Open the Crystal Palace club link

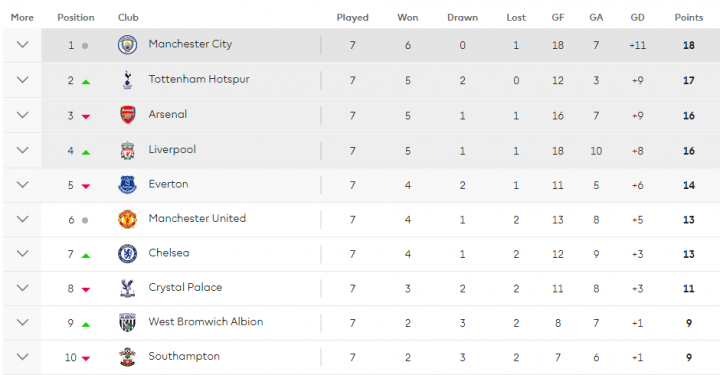185,287
